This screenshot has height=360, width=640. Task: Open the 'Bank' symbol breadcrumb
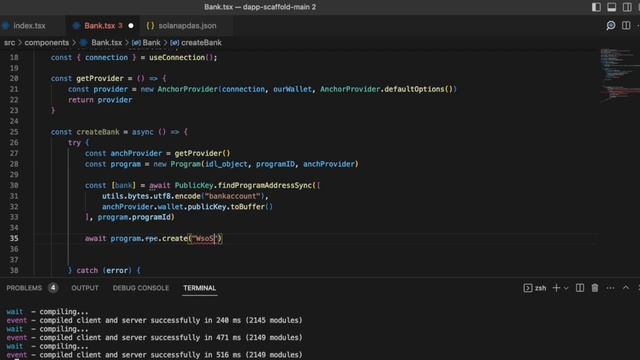[x=151, y=42]
